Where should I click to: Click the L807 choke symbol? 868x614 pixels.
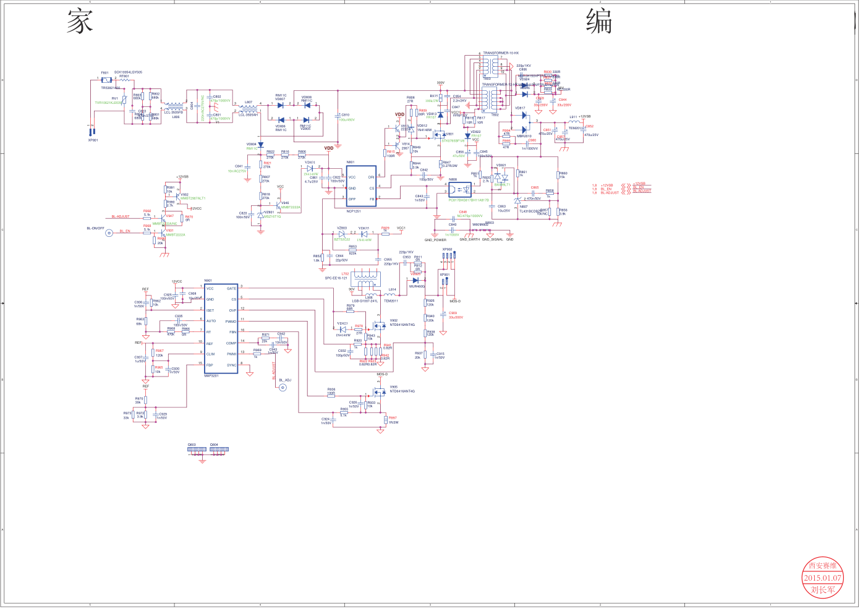248,108
